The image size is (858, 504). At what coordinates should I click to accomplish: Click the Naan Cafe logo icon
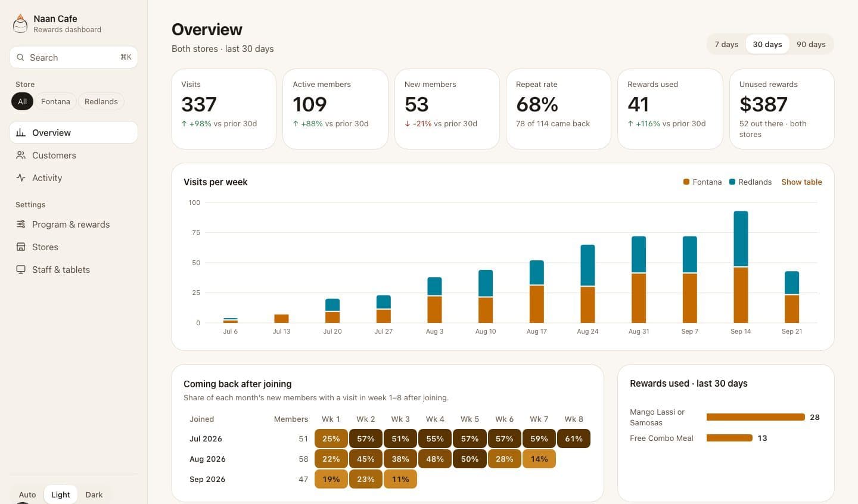[x=20, y=24]
